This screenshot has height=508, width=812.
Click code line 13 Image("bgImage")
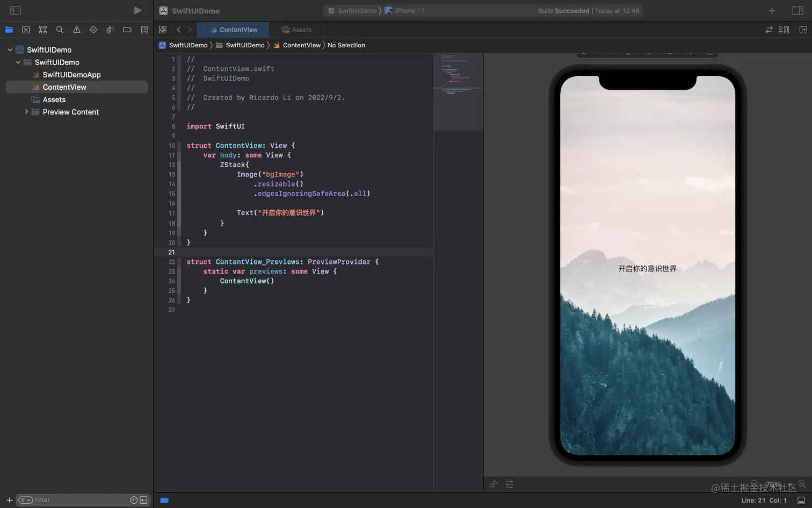(270, 174)
